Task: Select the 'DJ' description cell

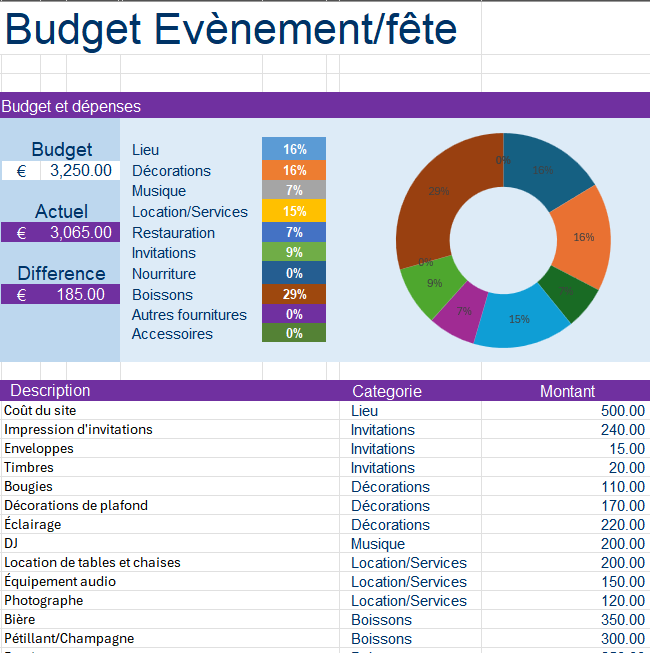Action: coord(170,543)
